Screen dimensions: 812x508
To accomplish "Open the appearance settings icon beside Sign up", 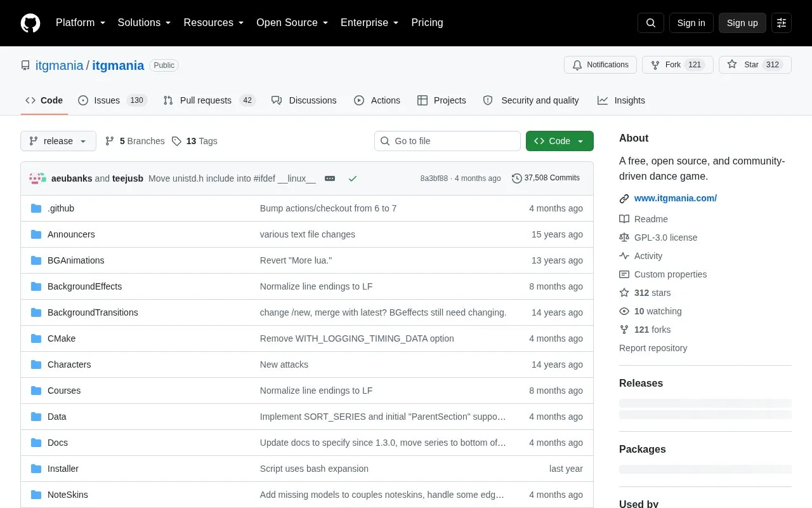I will tap(782, 23).
